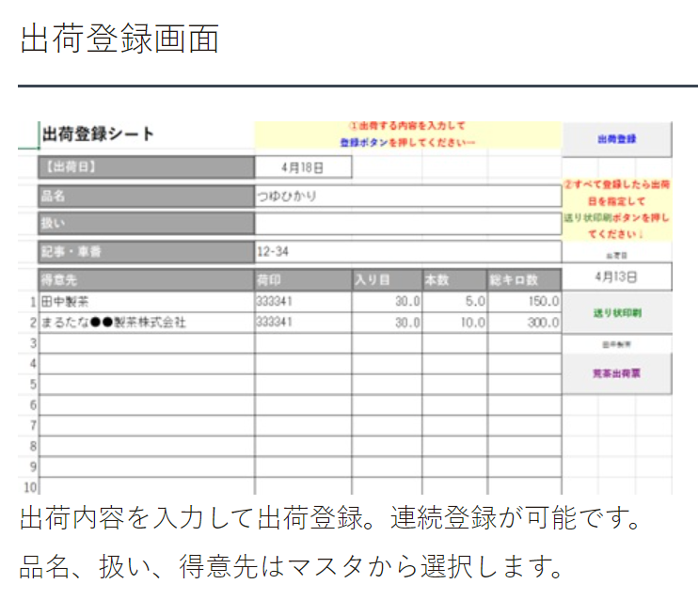Click the 本数 value 5.0
The width and height of the screenshot is (698, 616).
pyautogui.click(x=454, y=302)
